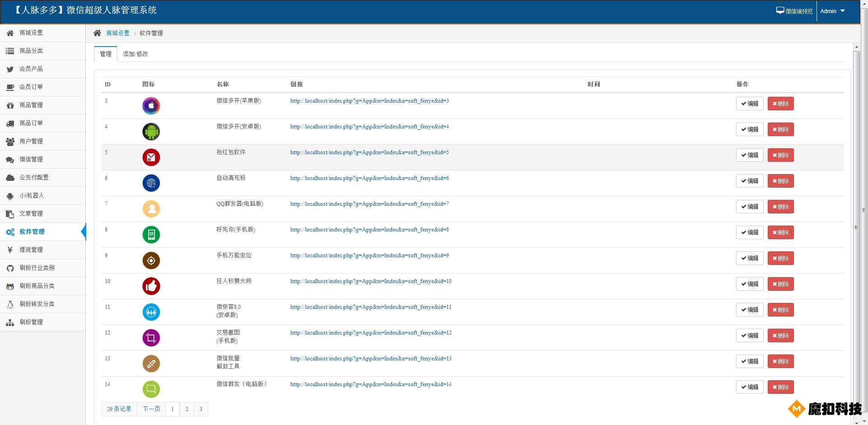Screen dimensions: 868x425
Task: Edit the 交易截图 entry
Action: (x=750, y=335)
